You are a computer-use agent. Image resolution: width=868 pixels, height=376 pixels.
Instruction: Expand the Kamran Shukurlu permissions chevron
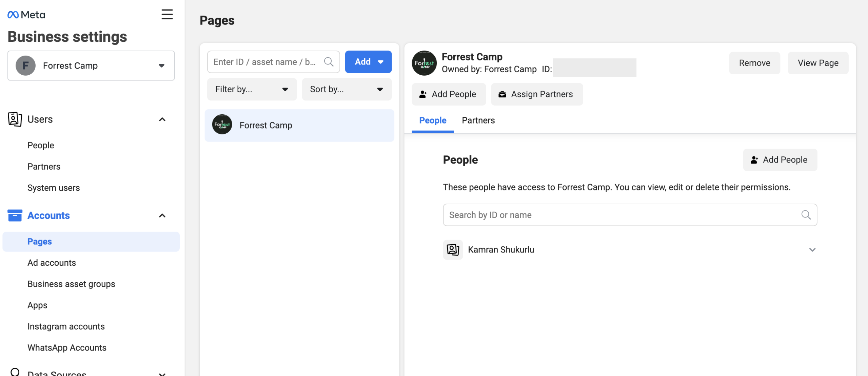click(812, 250)
